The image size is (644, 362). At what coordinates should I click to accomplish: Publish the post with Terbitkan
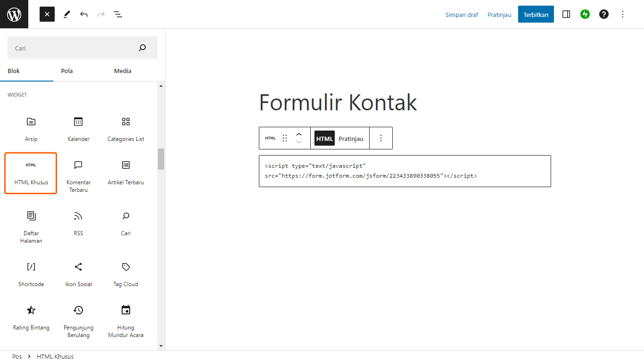[x=536, y=14]
